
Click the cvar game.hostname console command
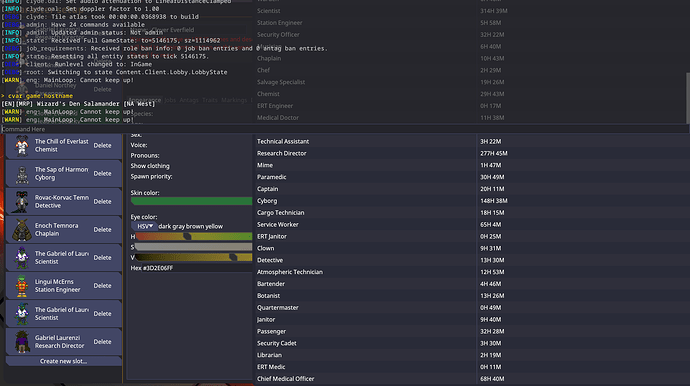click(x=40, y=96)
